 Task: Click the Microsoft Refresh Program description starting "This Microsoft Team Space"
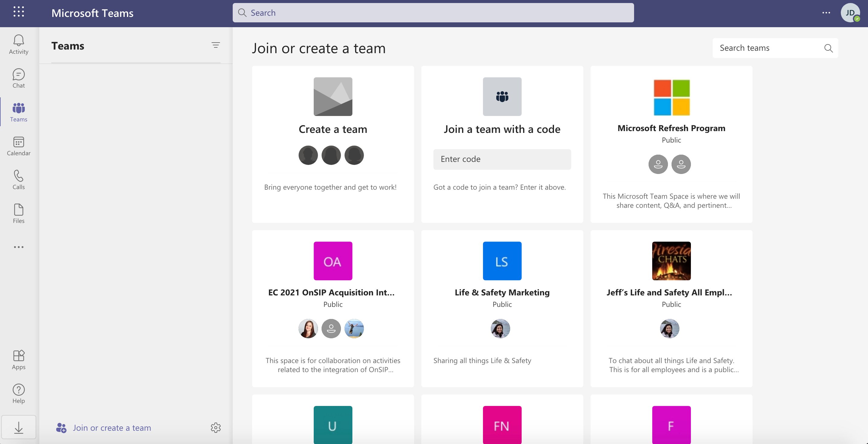point(672,201)
